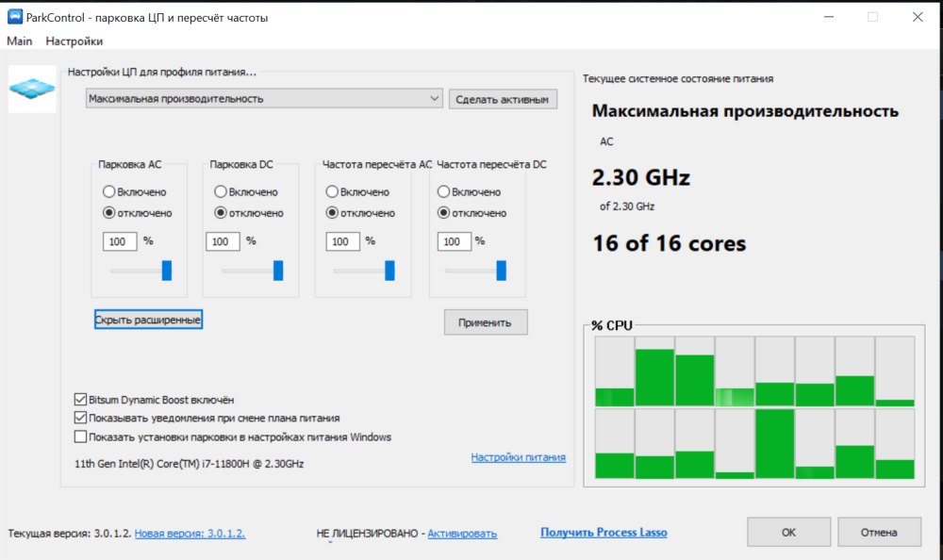Click the Получить Process Lasso link

604,533
